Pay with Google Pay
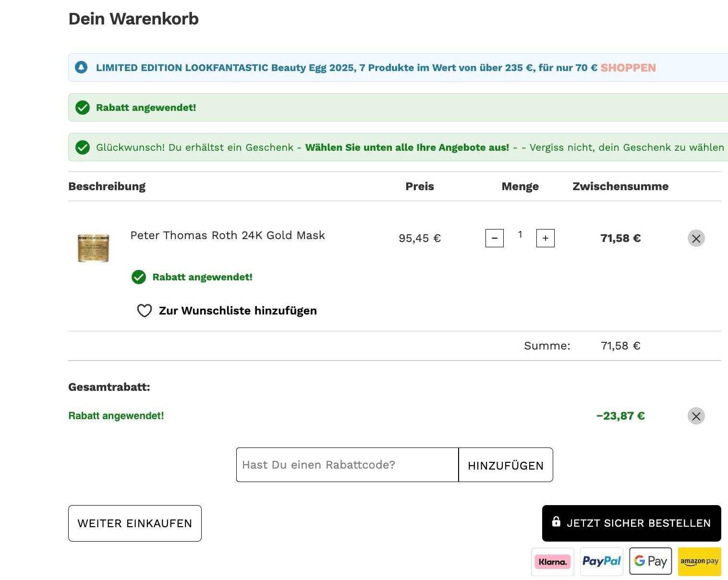728x580 pixels. (x=651, y=561)
